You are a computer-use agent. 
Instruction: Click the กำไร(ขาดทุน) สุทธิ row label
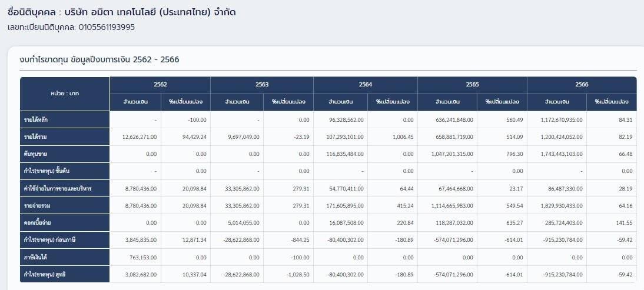pos(65,275)
